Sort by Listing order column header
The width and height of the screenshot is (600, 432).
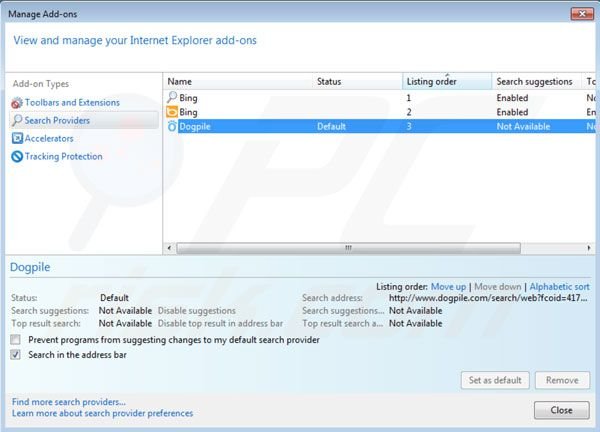tap(447, 82)
